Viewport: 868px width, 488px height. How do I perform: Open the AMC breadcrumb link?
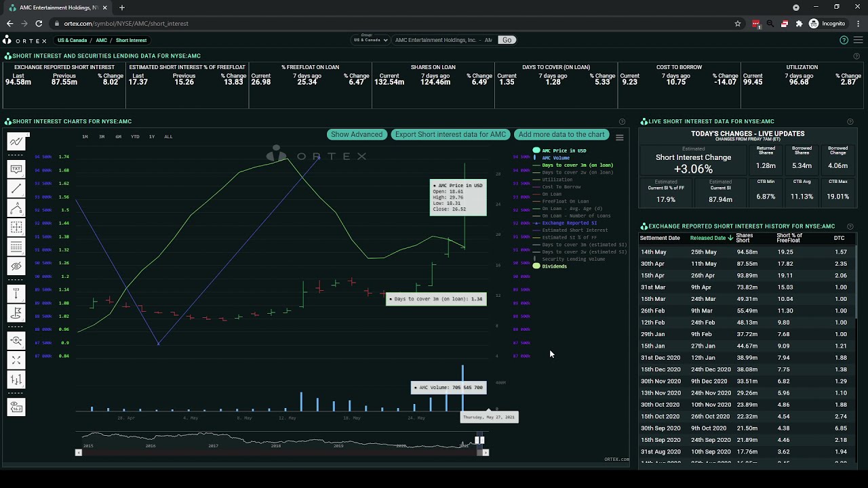point(101,41)
